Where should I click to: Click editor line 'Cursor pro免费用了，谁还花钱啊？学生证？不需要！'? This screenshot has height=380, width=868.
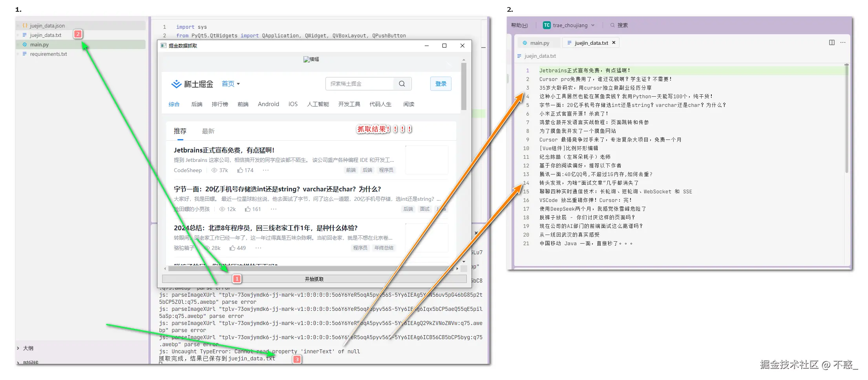606,79
